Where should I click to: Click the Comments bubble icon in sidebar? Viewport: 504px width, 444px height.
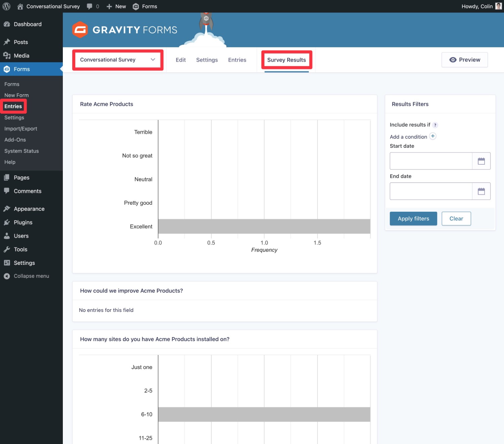(x=7, y=191)
